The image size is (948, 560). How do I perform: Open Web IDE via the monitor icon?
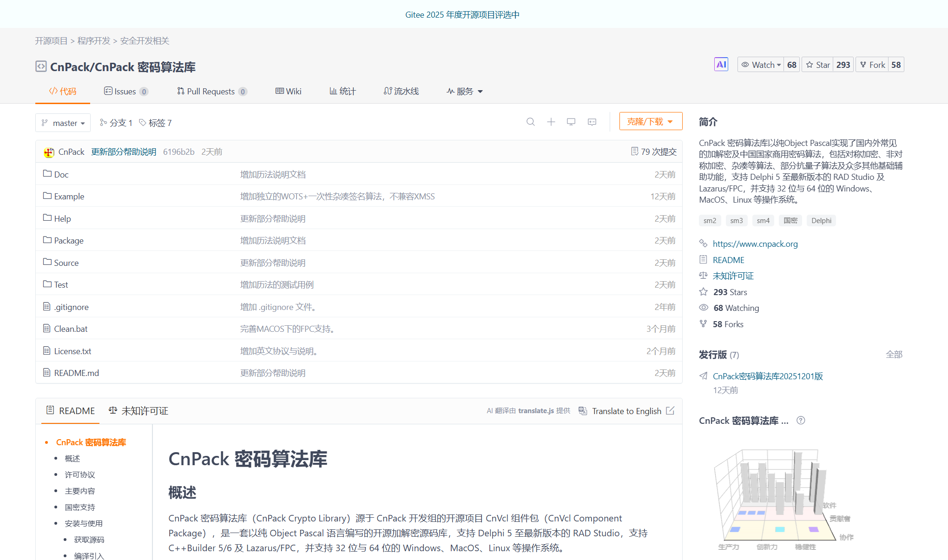pos(571,122)
